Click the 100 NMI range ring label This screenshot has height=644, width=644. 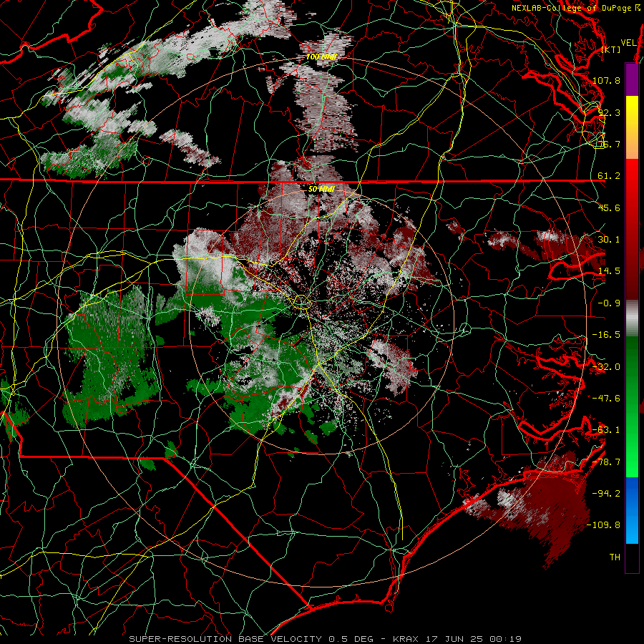[x=321, y=57]
